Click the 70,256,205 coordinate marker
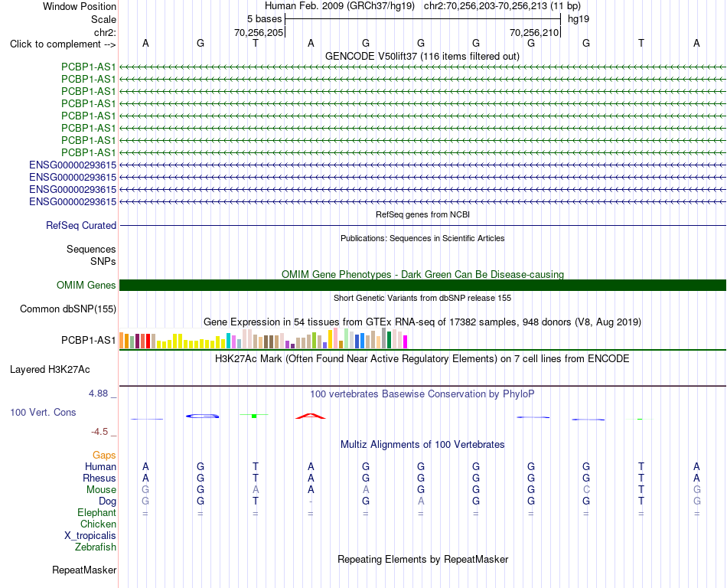Viewport: 727px width, 588px height. 259,32
